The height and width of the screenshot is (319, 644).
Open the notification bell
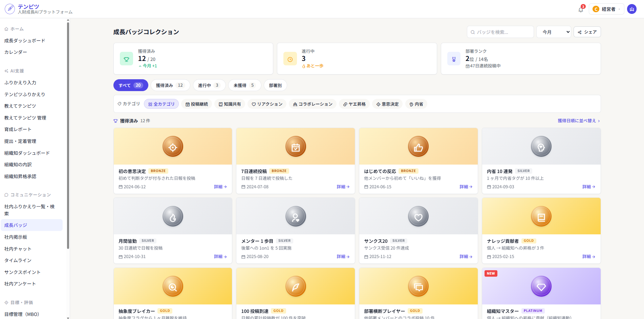click(x=581, y=9)
